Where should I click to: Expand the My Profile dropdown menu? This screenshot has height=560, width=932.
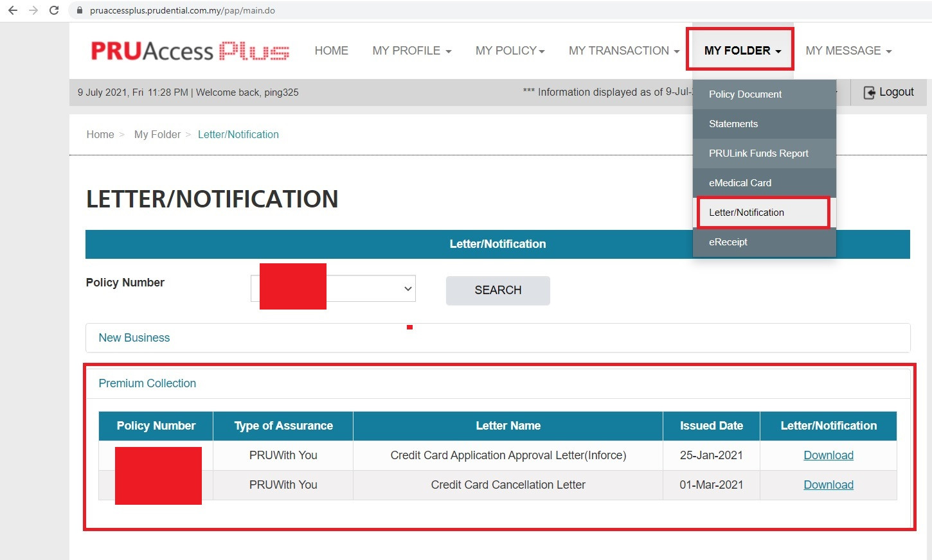[411, 51]
